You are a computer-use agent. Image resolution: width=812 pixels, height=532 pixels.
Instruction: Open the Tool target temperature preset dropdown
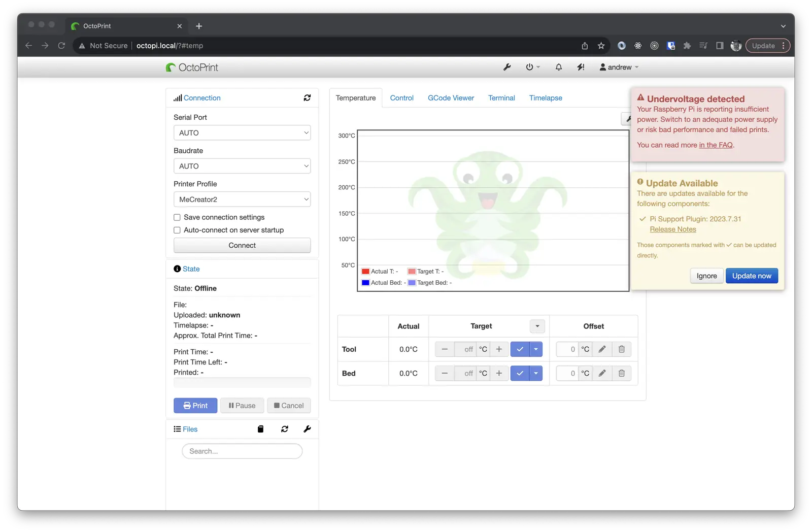(536, 349)
